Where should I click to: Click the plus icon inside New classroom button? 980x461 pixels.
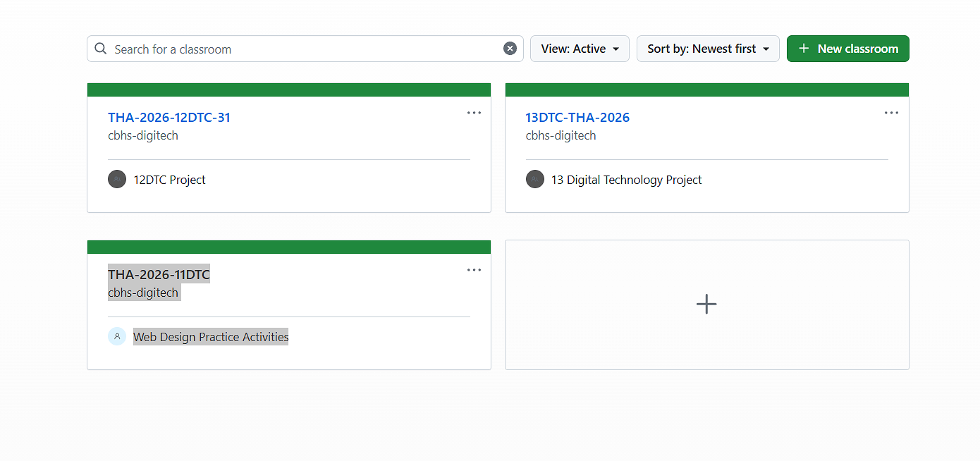803,48
